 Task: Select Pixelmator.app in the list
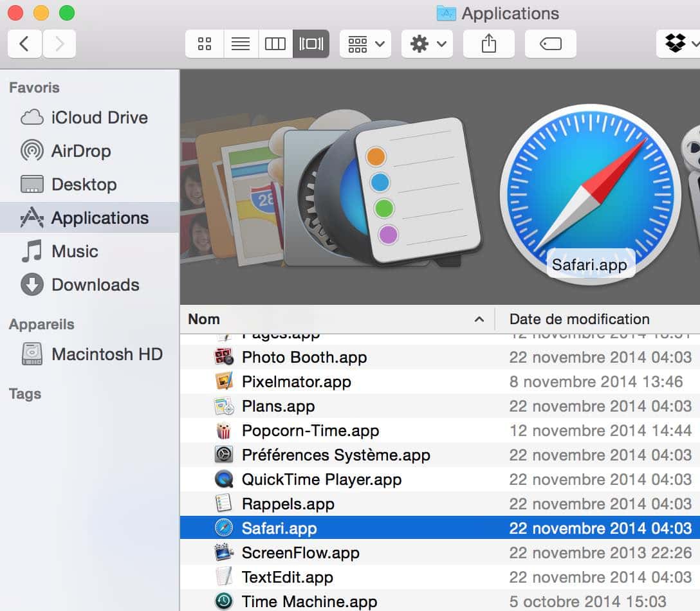point(439,382)
